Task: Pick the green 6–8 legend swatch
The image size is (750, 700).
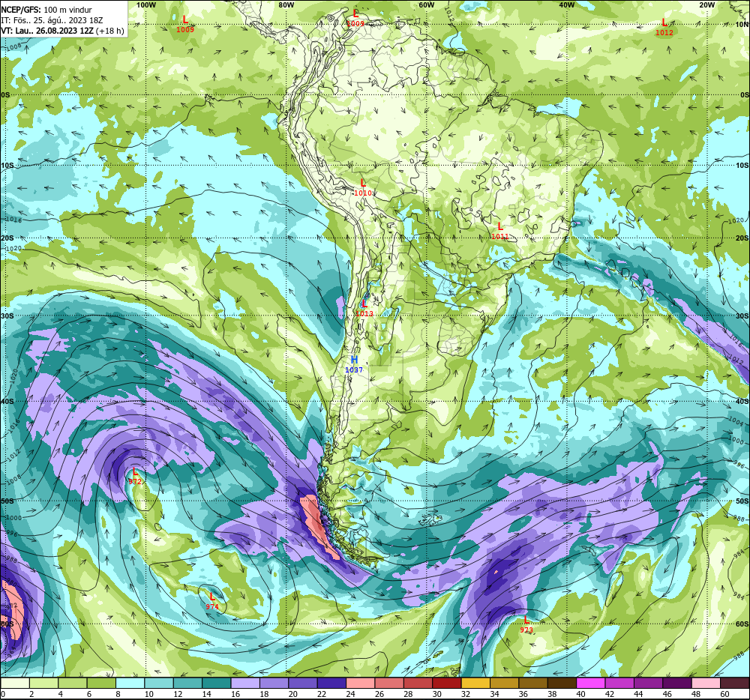Action: pyautogui.click(x=101, y=684)
